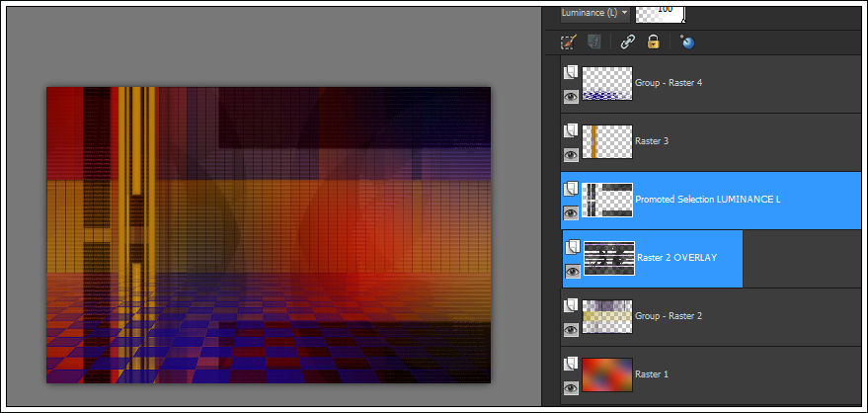Click the 'Group - Raster 4' layer name
Screen dimensions: 868x413
pos(669,83)
